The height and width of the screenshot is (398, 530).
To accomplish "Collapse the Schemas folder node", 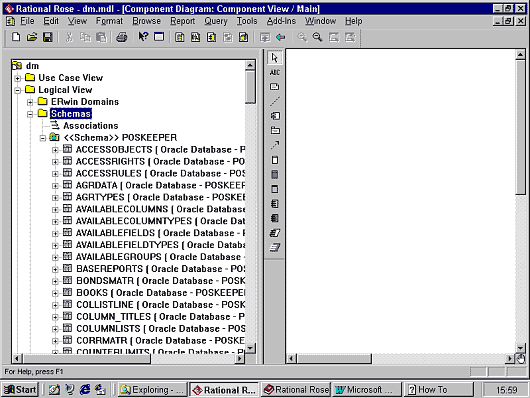I will [30, 114].
